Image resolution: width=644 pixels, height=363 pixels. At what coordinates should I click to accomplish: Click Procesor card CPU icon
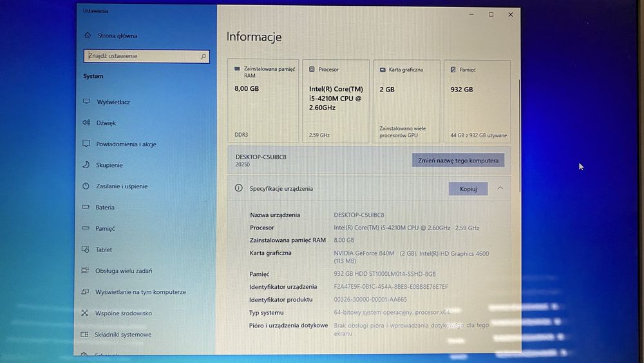coord(312,70)
